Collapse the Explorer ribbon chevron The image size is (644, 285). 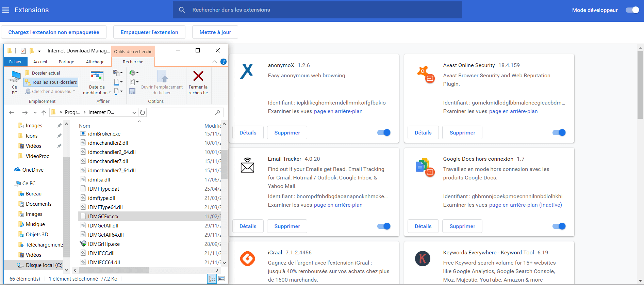[215, 62]
